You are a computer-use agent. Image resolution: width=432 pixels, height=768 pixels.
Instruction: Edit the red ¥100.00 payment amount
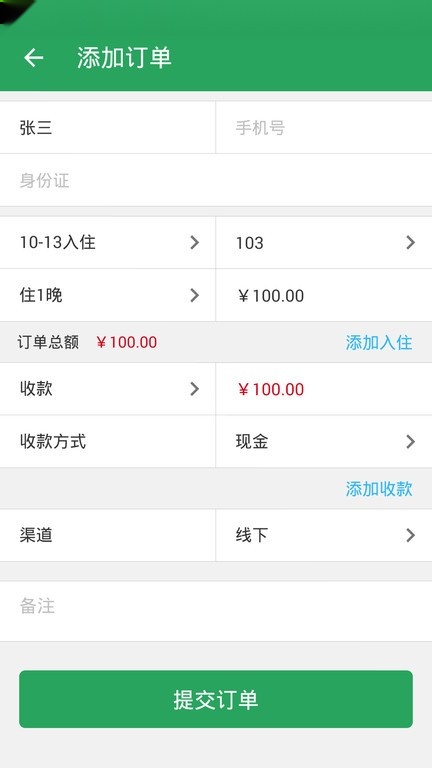point(324,389)
